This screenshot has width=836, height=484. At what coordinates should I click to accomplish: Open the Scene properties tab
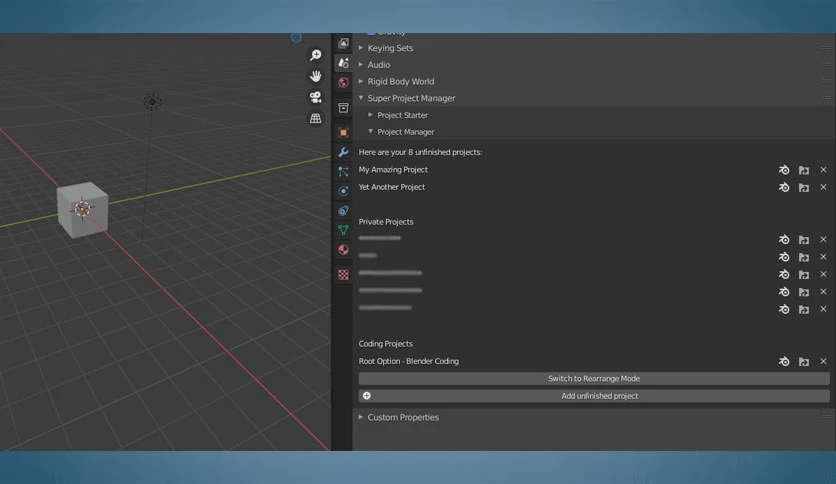343,63
